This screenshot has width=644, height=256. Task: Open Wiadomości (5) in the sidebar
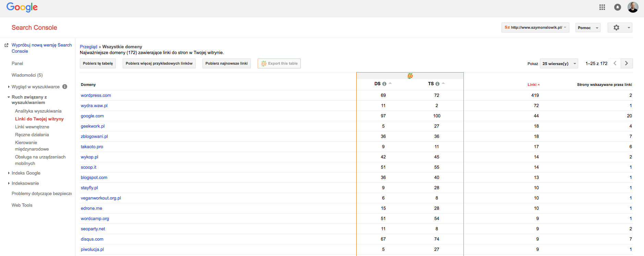click(27, 75)
